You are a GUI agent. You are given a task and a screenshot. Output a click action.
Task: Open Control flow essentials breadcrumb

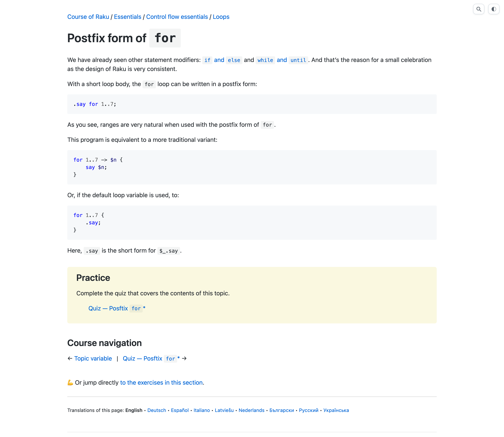point(177,17)
